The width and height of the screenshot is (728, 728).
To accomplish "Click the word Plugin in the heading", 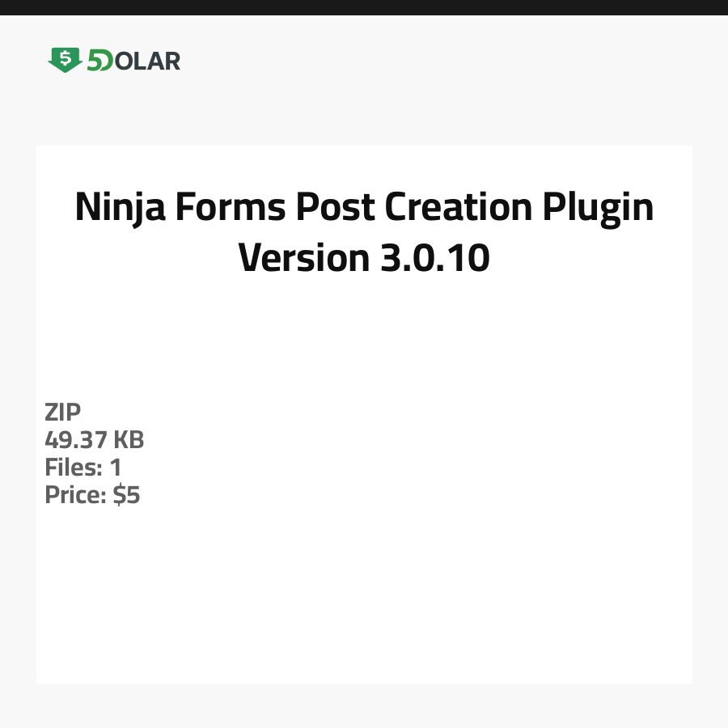I will point(597,208).
